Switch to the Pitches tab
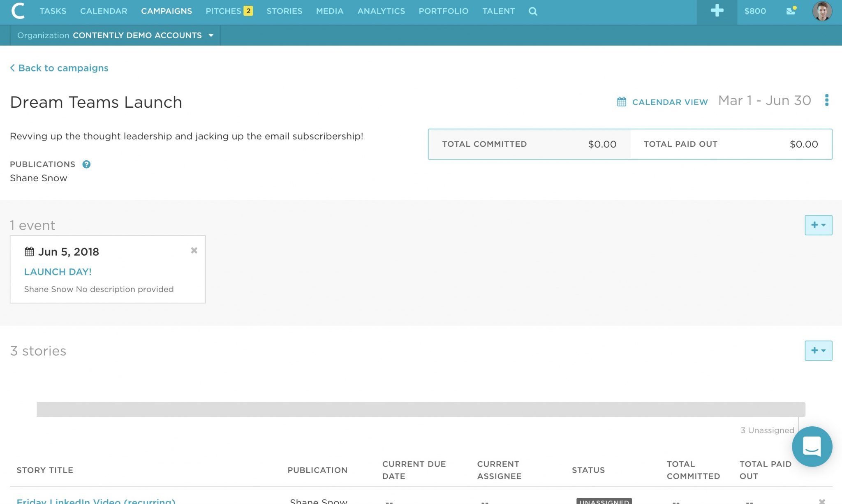This screenshot has width=842, height=504. 224,11
